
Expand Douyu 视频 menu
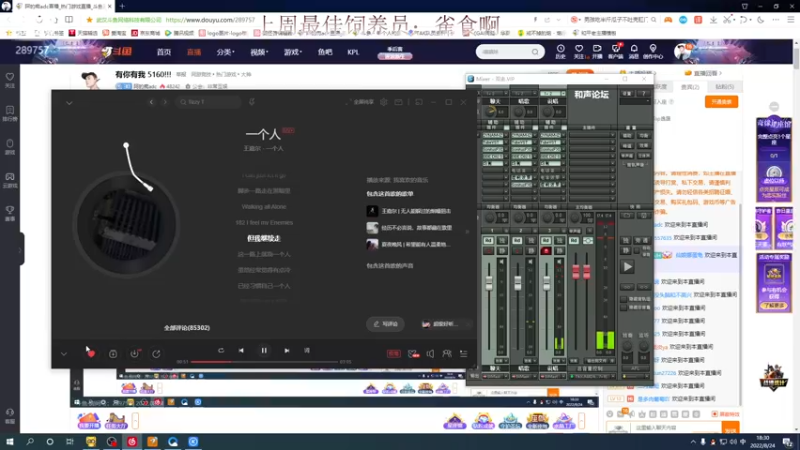[x=259, y=52]
